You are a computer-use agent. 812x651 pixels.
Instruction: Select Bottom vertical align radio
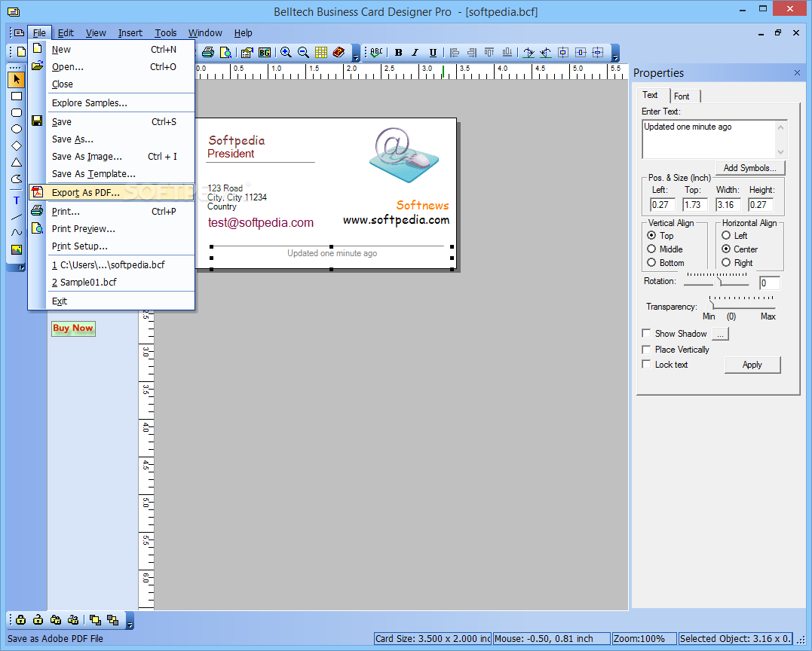pyautogui.click(x=651, y=262)
